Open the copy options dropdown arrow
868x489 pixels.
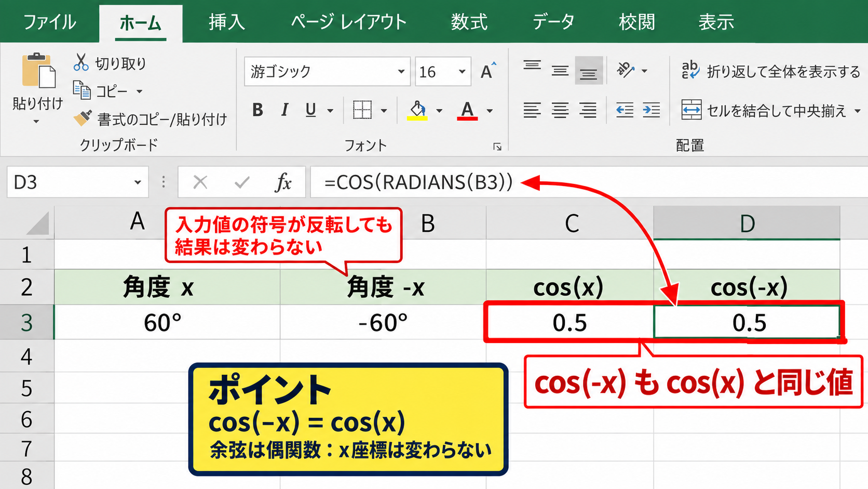pyautogui.click(x=139, y=91)
